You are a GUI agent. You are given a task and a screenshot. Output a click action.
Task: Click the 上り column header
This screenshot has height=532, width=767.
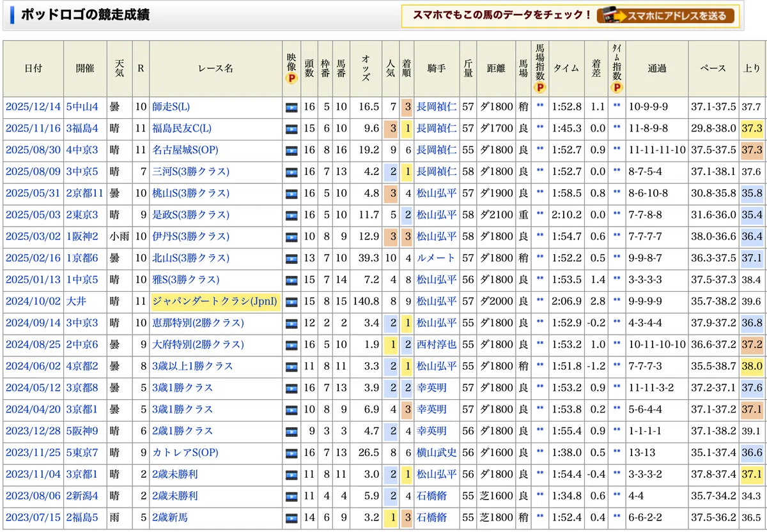pos(752,69)
